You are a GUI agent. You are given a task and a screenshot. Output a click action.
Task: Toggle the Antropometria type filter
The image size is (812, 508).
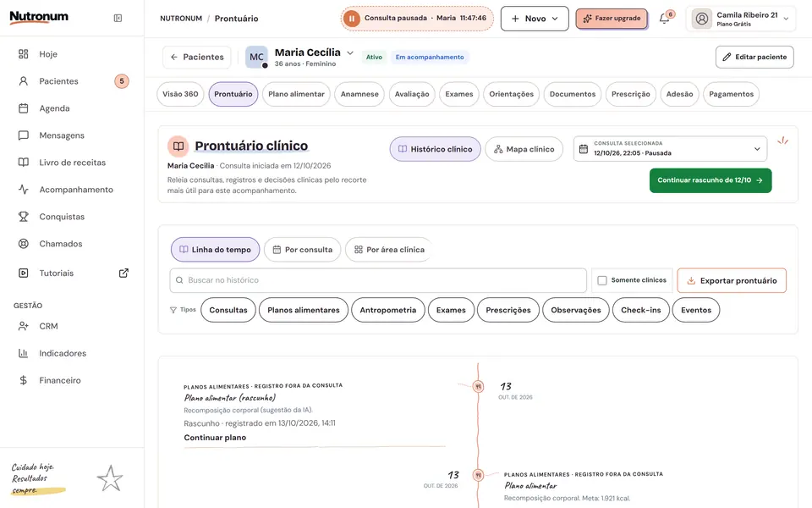[x=388, y=310]
